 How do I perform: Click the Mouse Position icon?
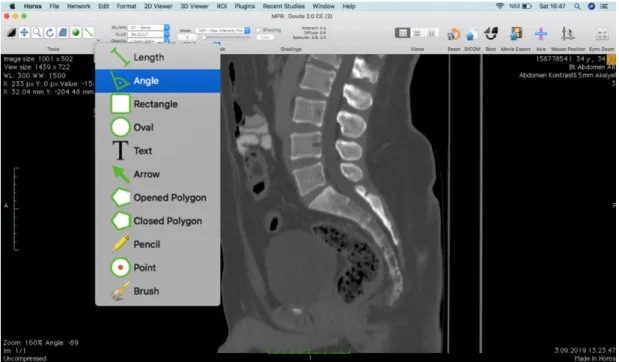[x=568, y=34]
